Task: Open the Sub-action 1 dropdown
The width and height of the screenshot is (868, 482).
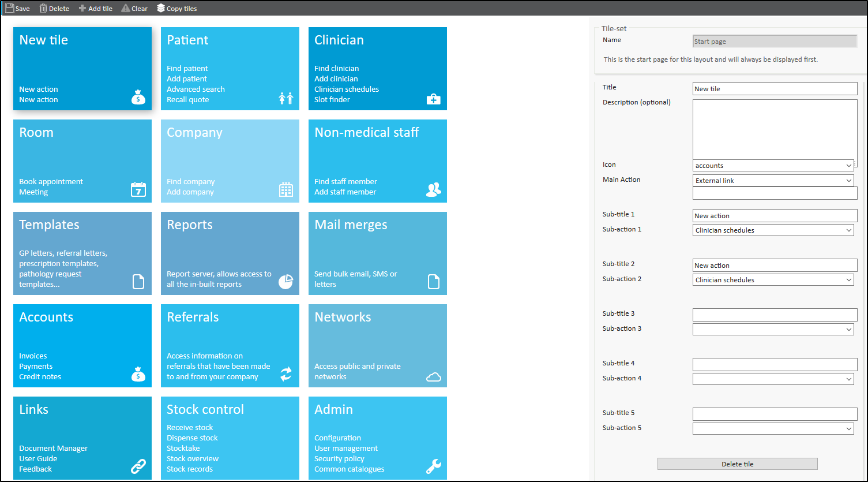Action: (773, 230)
